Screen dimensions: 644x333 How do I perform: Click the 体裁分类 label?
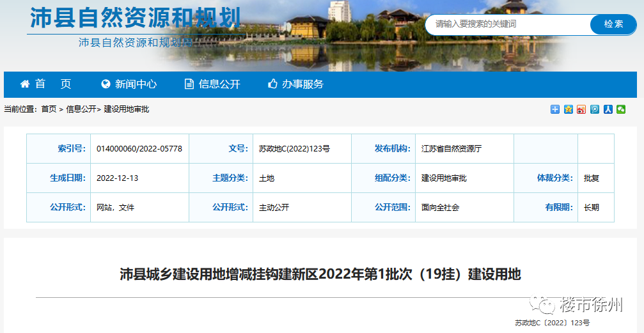point(555,178)
